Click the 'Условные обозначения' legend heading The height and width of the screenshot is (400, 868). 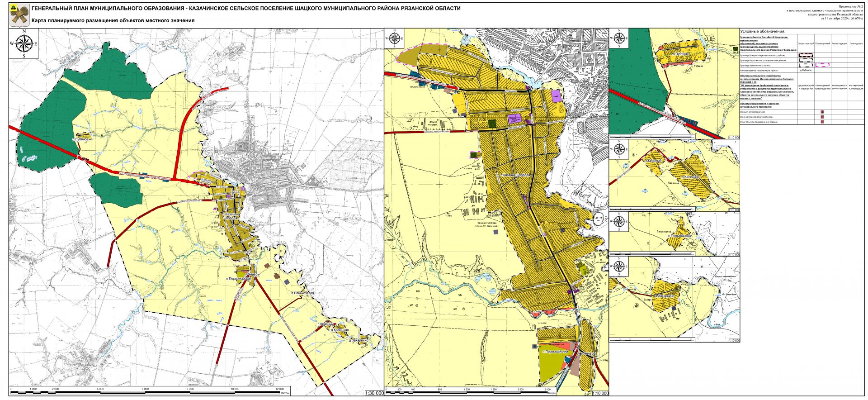762,31
